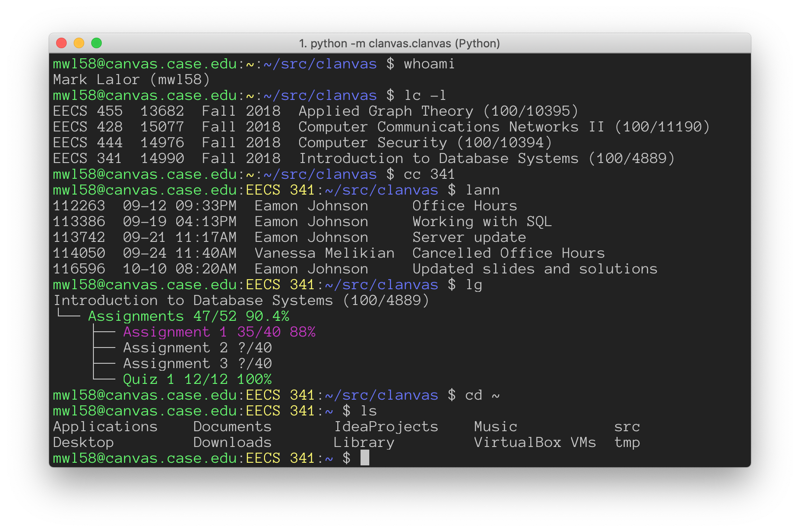This screenshot has width=800, height=532.
Task: Click the 'Assignments 47/52 90.4%' tree node
Action: (189, 316)
